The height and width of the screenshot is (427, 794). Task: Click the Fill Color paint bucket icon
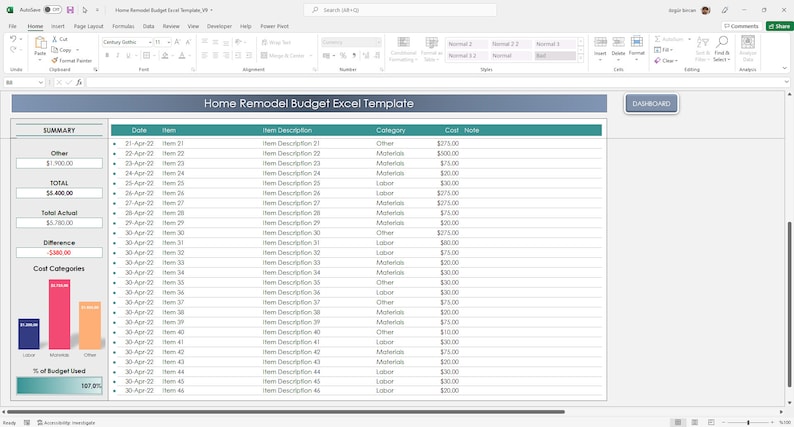[165, 55]
